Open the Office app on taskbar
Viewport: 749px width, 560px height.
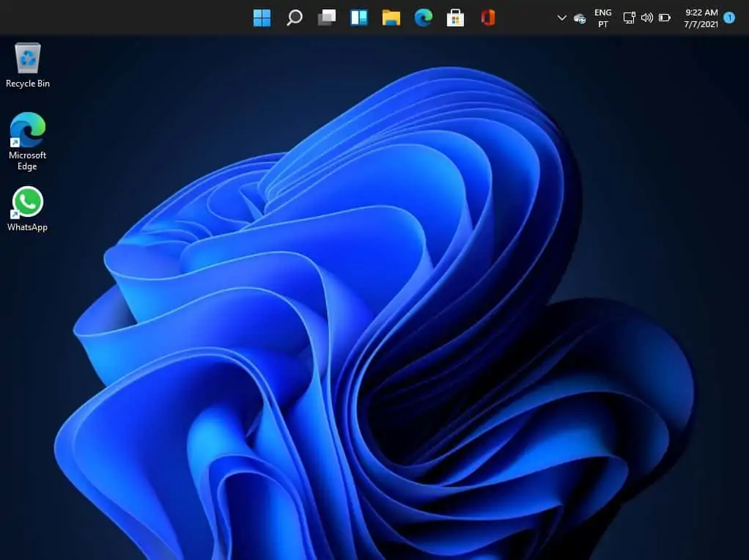[x=487, y=18]
